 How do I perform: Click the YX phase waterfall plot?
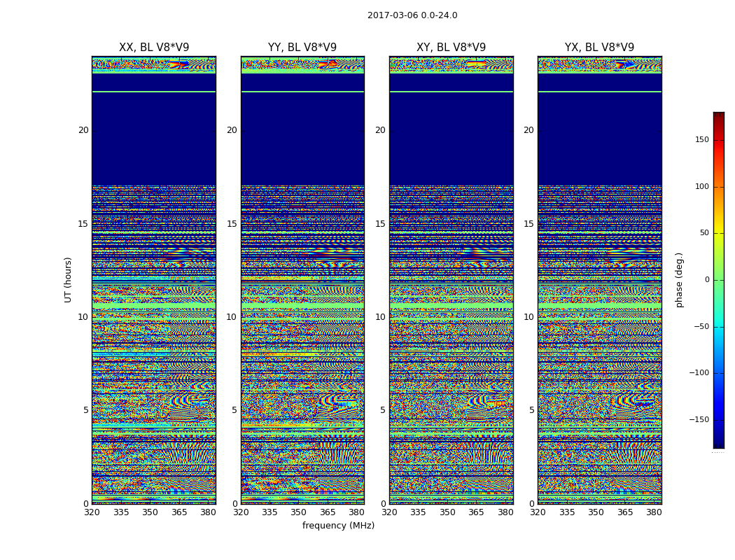click(599, 280)
